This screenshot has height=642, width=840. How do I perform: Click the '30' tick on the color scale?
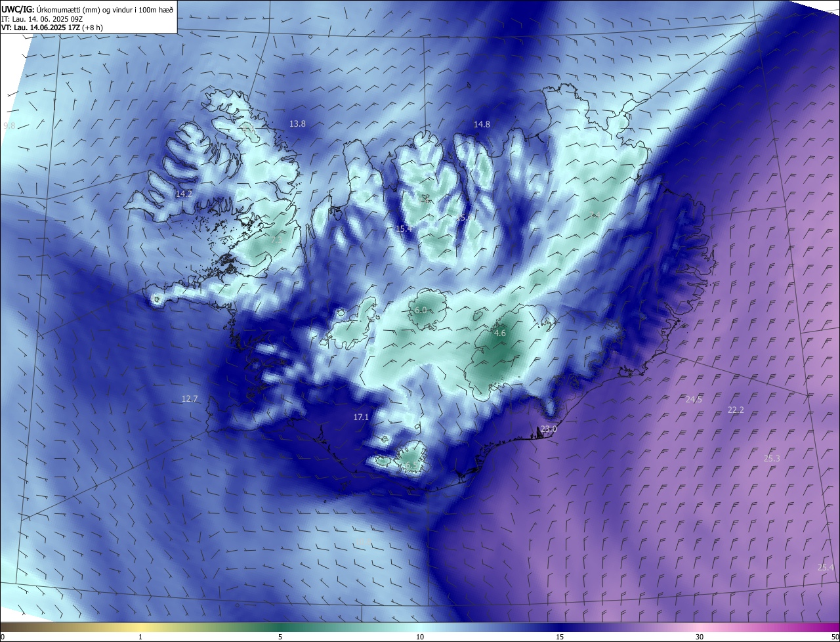point(700,637)
